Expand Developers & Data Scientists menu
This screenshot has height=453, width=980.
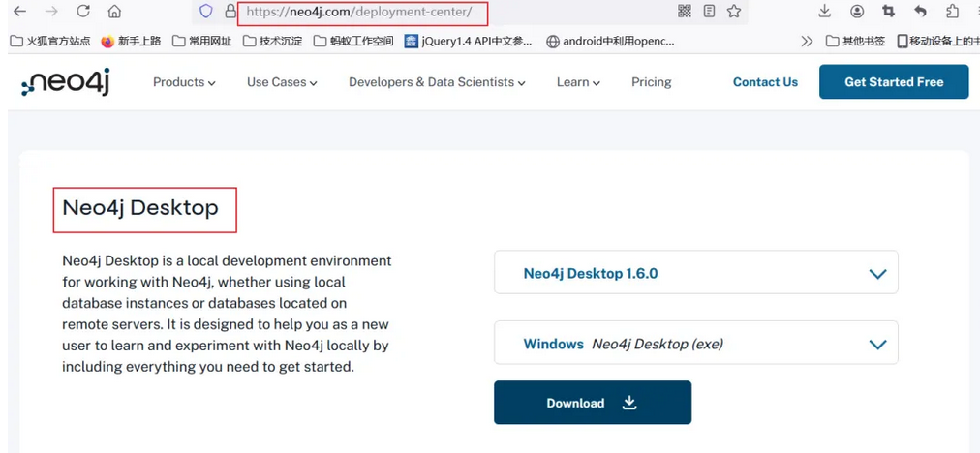[x=437, y=82]
